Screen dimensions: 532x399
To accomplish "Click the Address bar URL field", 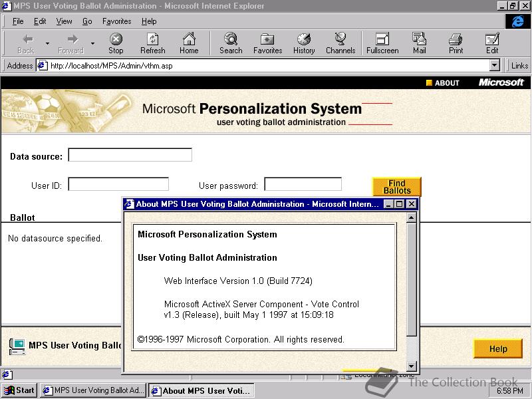I will 268,65.
